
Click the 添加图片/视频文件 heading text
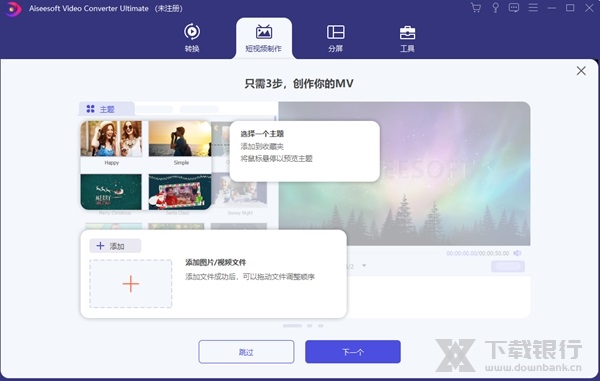click(216, 262)
